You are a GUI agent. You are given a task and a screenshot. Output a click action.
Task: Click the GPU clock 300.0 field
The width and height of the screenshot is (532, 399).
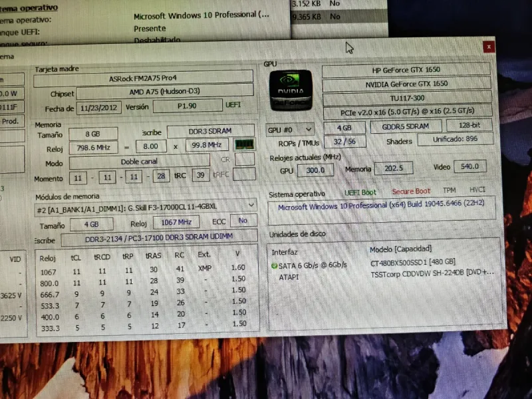click(x=315, y=170)
